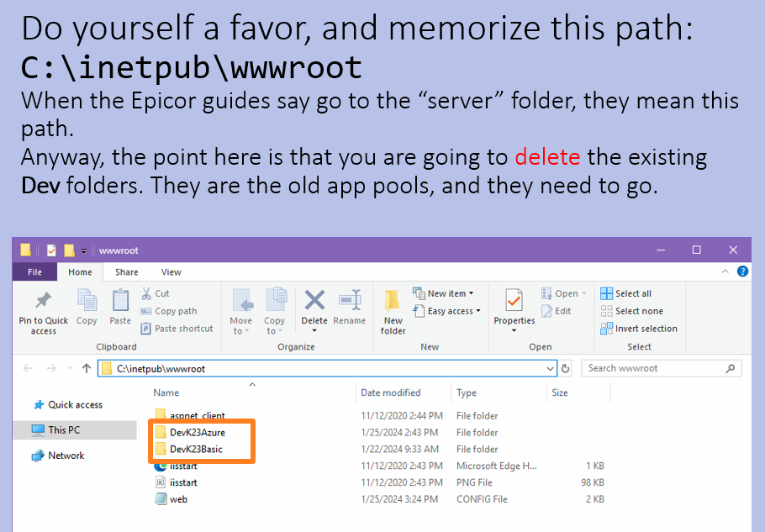Click the Cut scissors icon

(x=146, y=293)
